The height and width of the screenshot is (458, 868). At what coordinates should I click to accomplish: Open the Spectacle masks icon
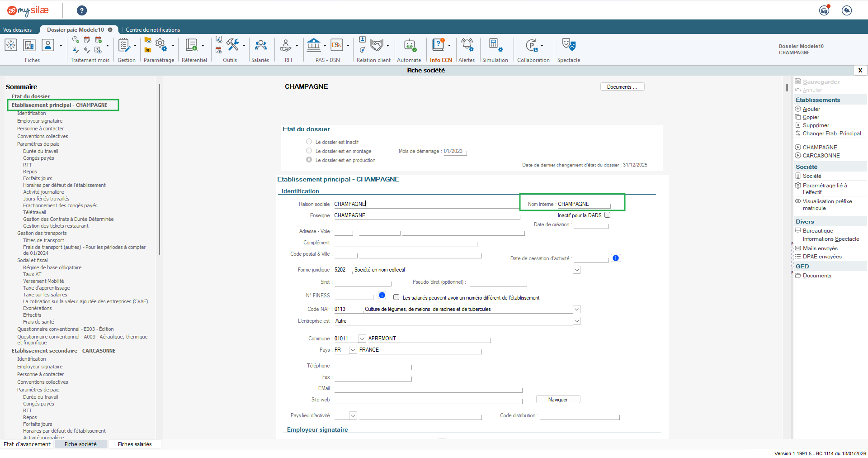point(568,46)
